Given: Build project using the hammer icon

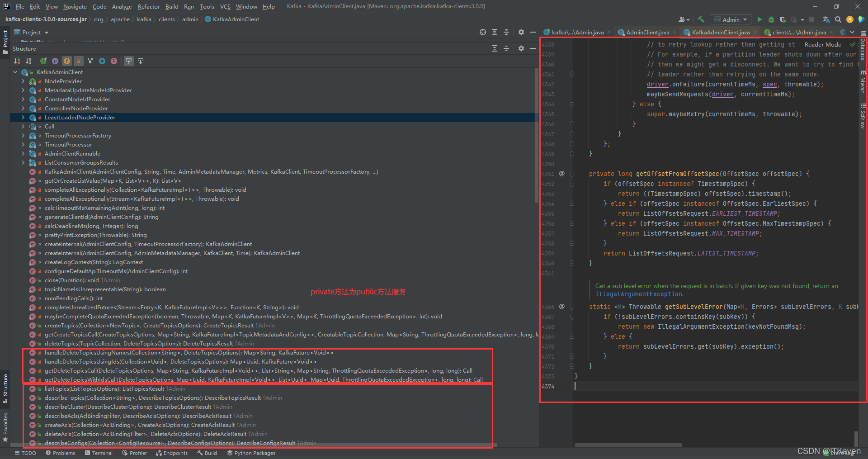Looking at the screenshot, I should [x=701, y=19].
